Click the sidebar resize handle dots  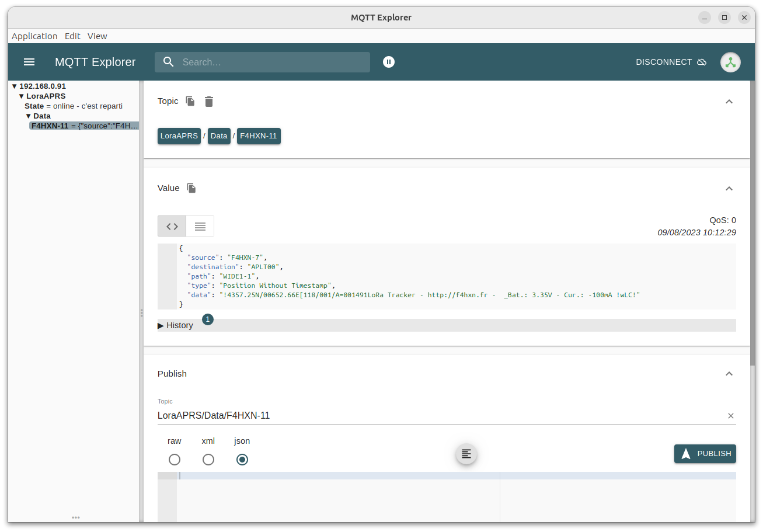click(141, 313)
